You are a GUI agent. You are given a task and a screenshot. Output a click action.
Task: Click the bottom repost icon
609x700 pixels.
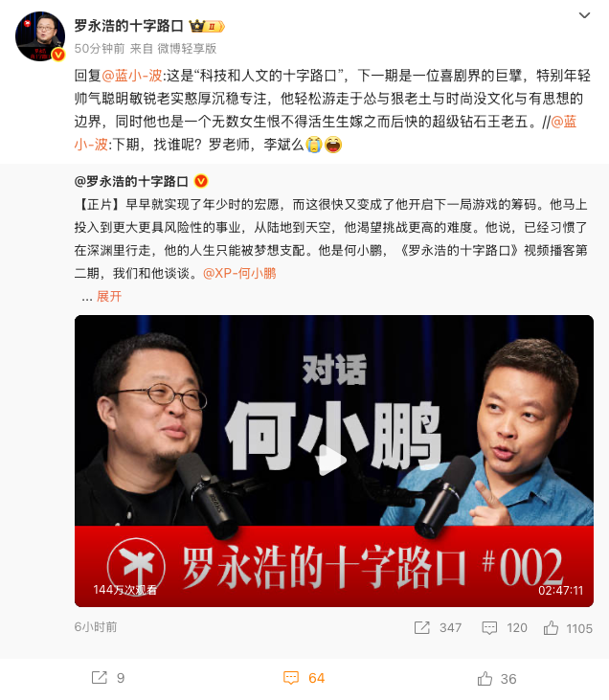pos(100,678)
